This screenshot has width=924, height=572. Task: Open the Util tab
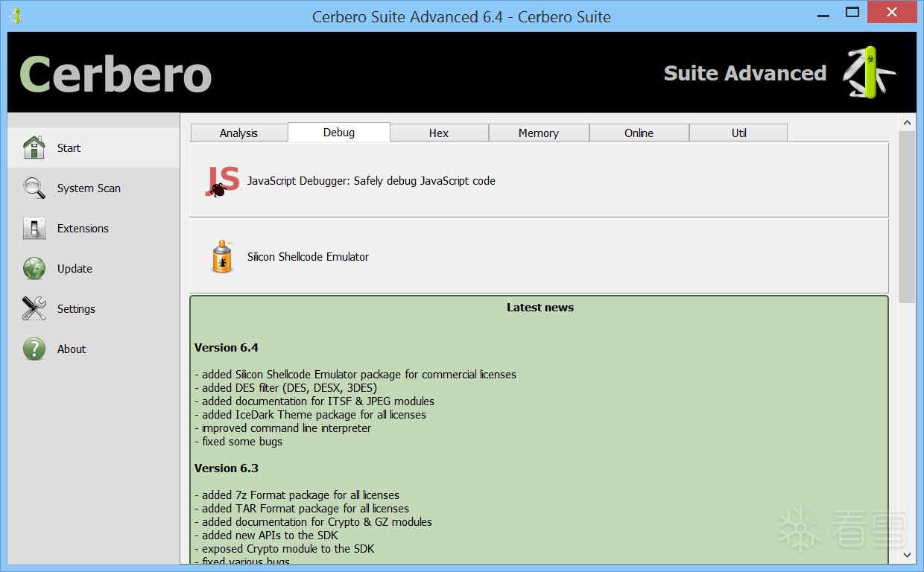coord(738,133)
